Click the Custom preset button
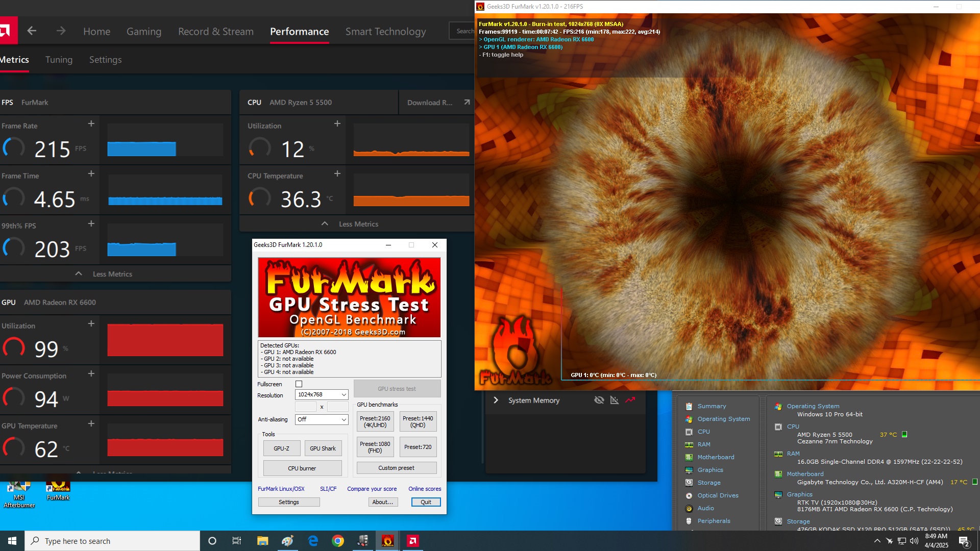Image resolution: width=980 pixels, height=551 pixels. click(x=397, y=468)
